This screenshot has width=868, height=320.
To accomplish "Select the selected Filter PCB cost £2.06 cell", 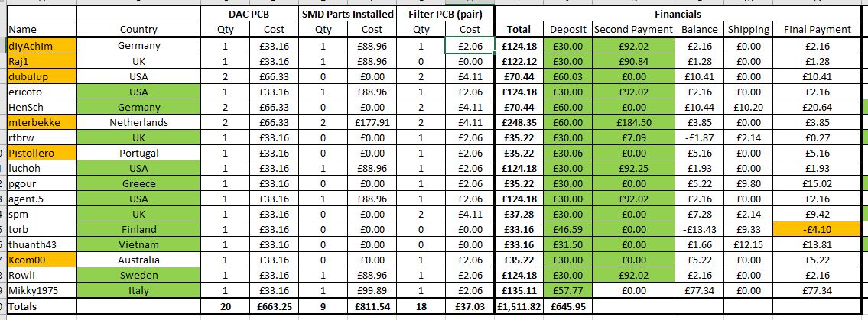I will (x=470, y=46).
